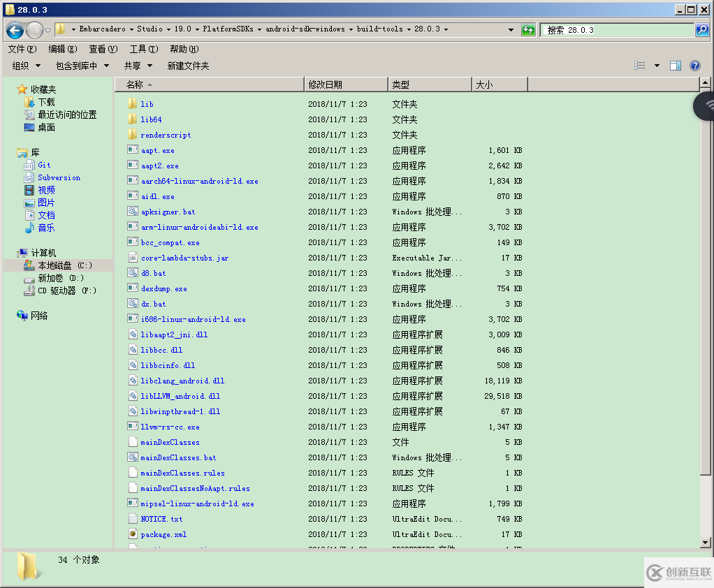
Task: Open Help via the question mark icon
Action: (694, 65)
